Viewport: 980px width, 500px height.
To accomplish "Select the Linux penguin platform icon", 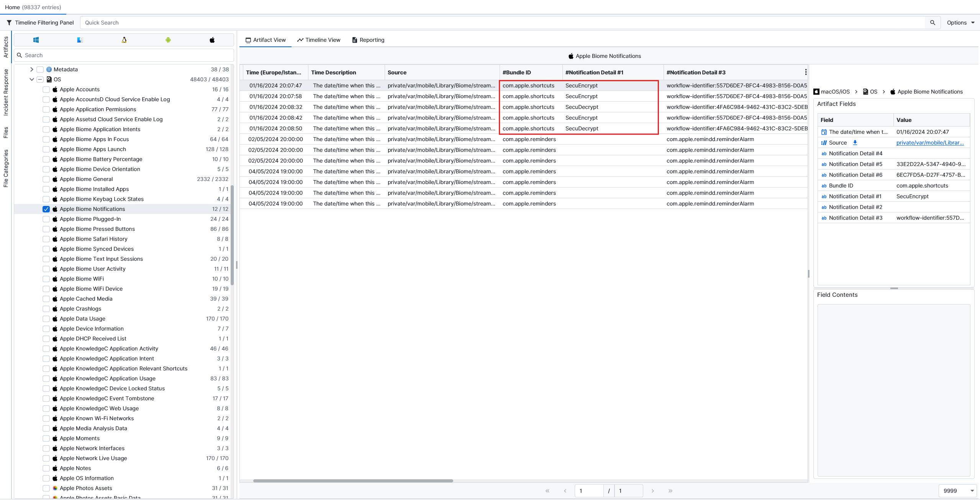I will [124, 40].
